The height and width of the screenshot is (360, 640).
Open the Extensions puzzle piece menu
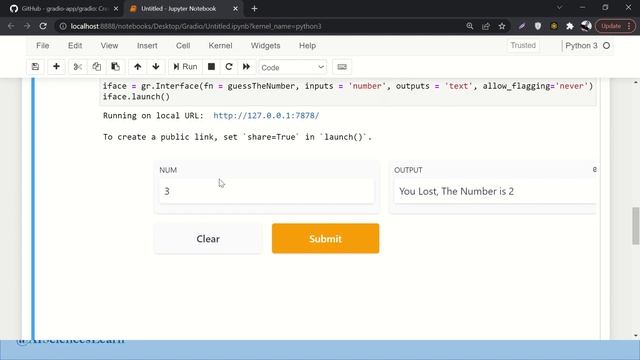(x=570, y=26)
